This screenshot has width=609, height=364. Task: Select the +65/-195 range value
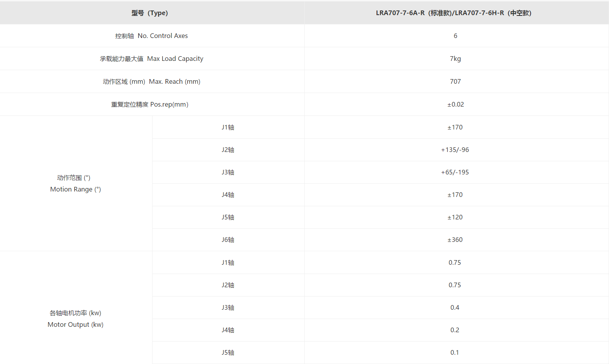click(x=455, y=173)
